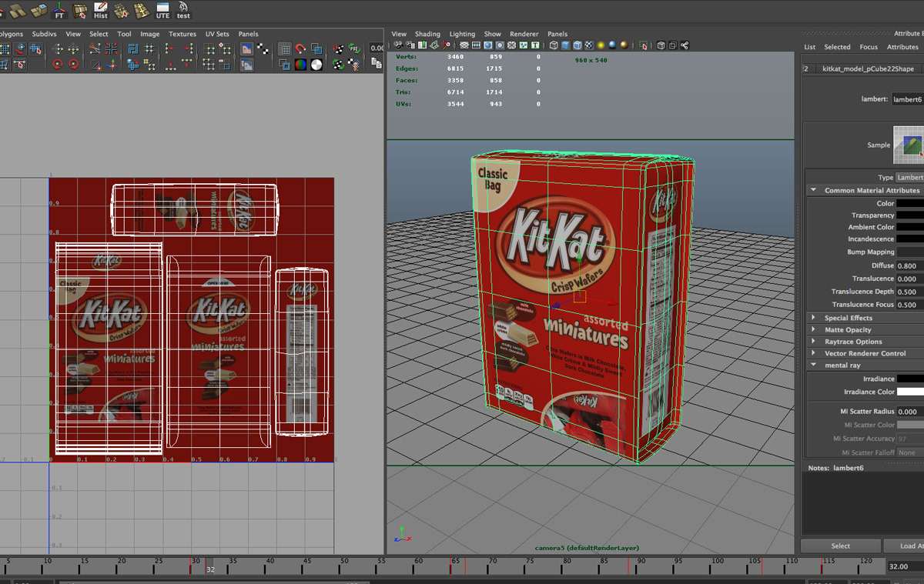Image resolution: width=924 pixels, height=584 pixels.
Task: Open the UTE shelf tool
Action: (162, 10)
